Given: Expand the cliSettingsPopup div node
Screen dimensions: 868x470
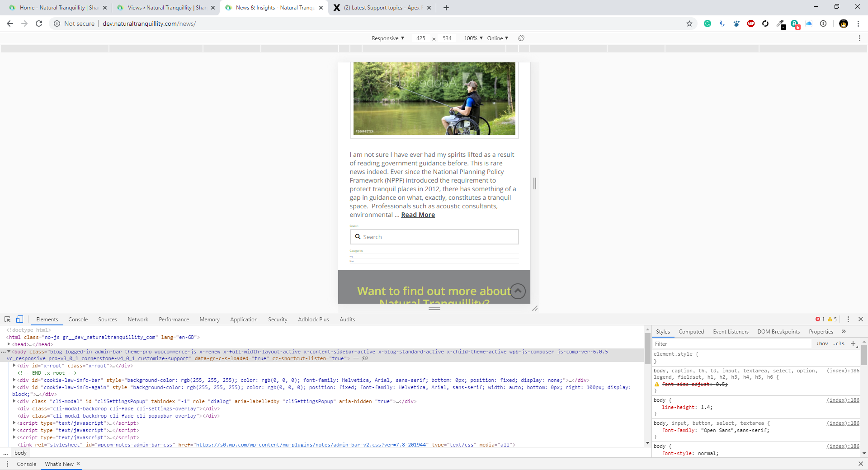Looking at the screenshot, I should click(x=14, y=401).
